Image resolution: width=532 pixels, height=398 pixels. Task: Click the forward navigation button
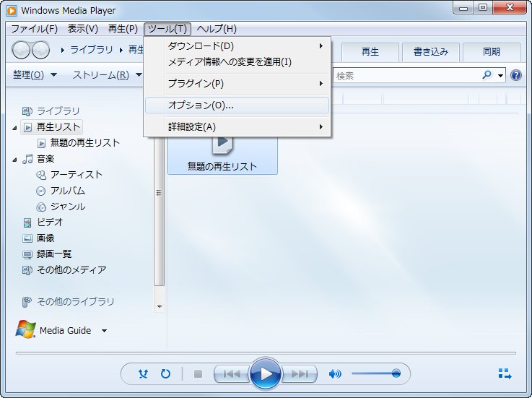(40, 51)
